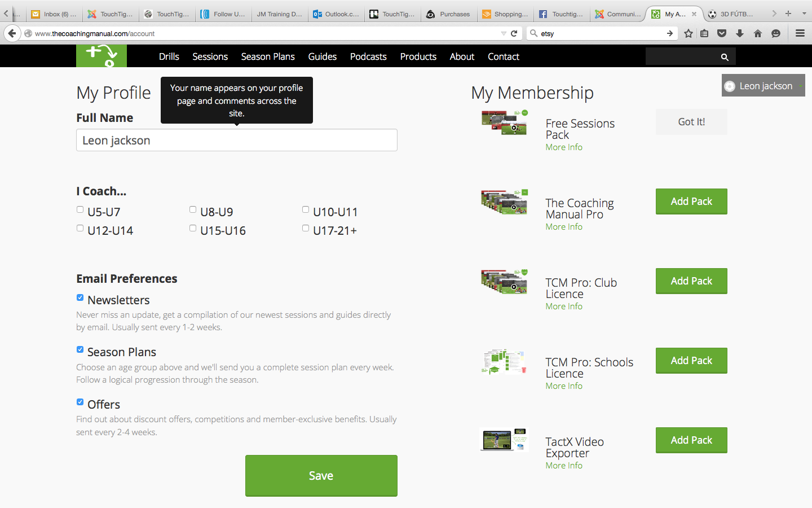Check the U15-U16 age group
The image size is (812, 508).
click(193, 228)
